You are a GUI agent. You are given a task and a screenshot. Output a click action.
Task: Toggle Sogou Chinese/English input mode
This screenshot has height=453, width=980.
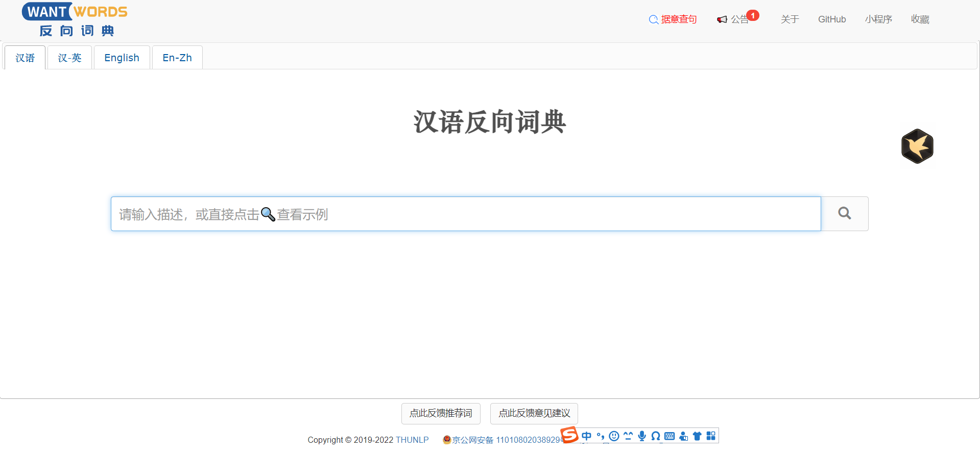pos(586,436)
